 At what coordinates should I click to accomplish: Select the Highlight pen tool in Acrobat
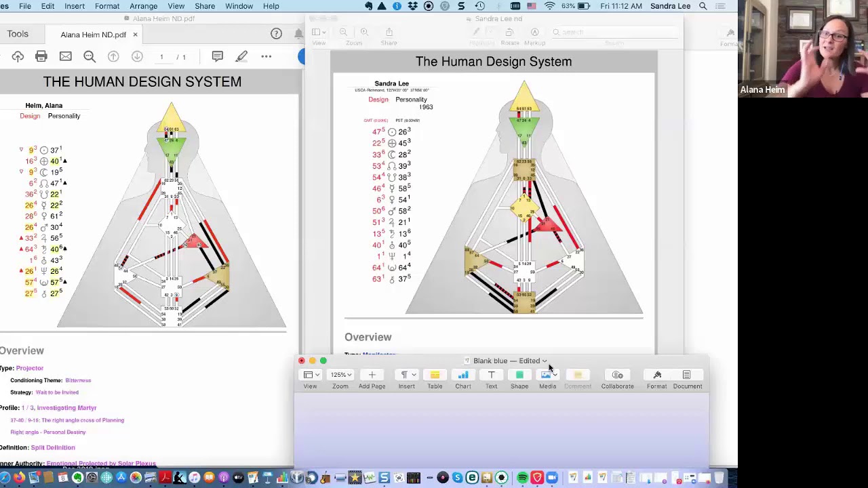pyautogui.click(x=241, y=56)
